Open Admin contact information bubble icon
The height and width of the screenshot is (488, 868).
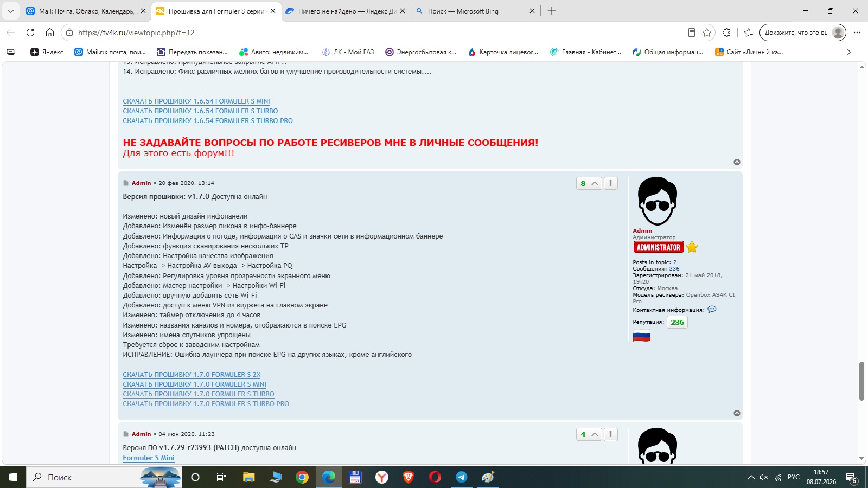coord(712,310)
